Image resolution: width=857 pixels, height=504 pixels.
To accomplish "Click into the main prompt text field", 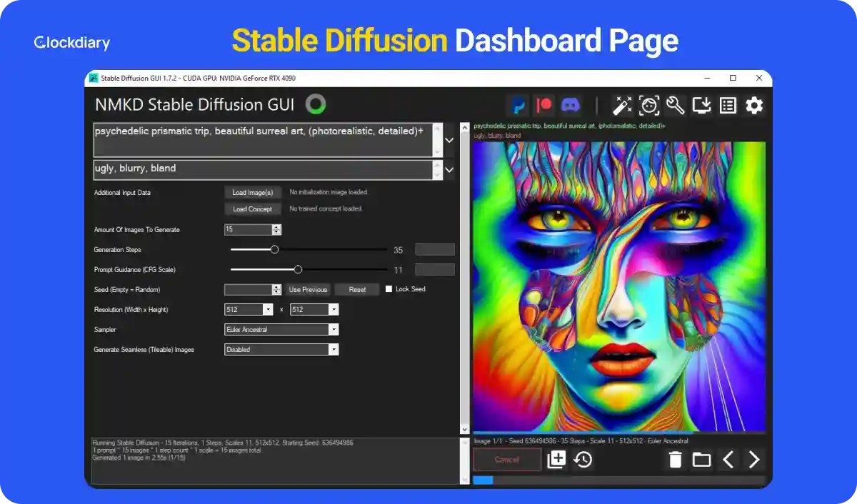I will pos(264,140).
